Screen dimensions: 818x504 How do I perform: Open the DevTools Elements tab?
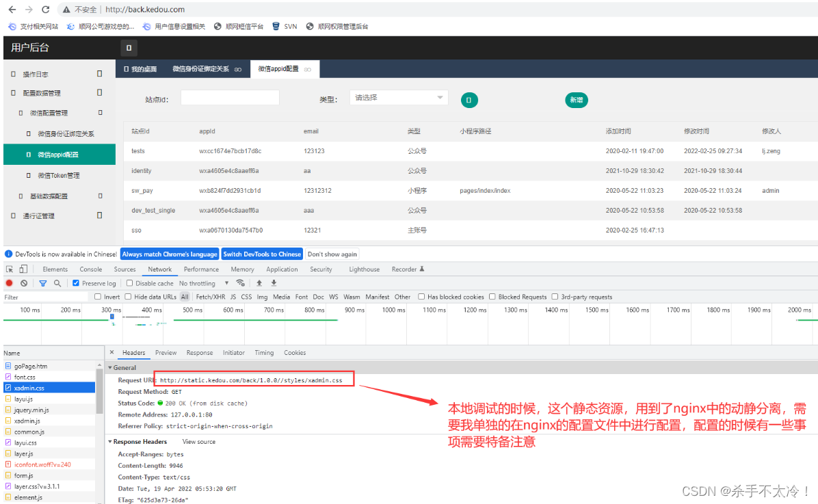pos(55,269)
